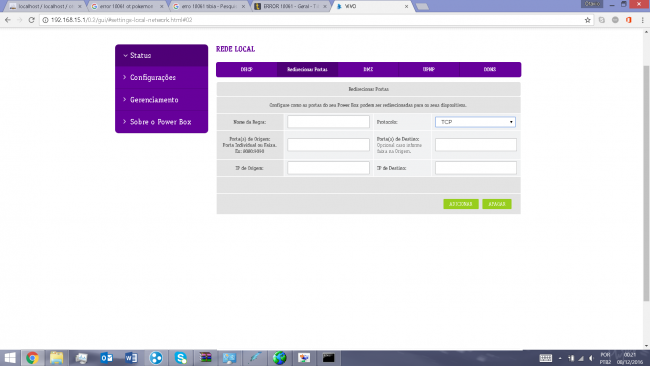Screen dimensions: 650x366
Task: Launch Word from the taskbar
Action: coord(131,358)
